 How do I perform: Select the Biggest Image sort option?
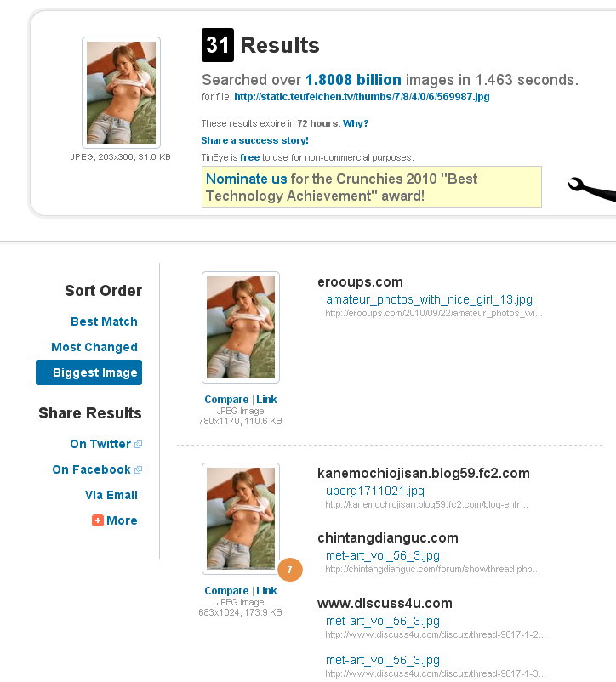(88, 372)
